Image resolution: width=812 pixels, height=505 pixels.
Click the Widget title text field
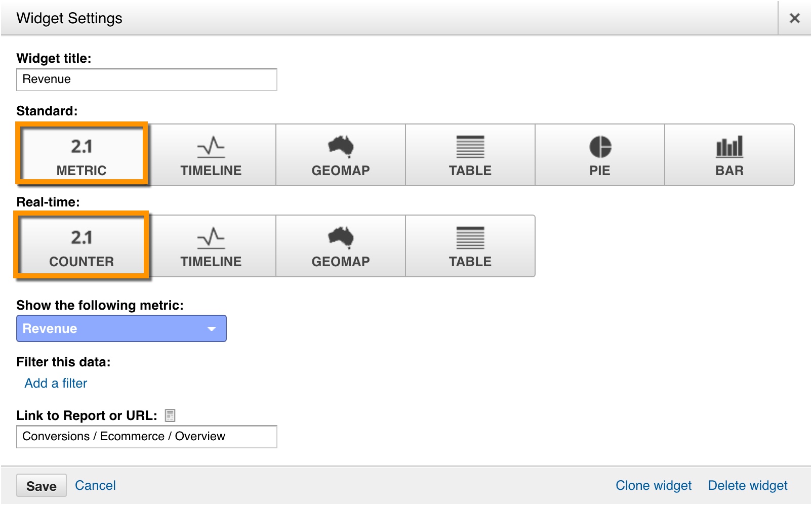(x=146, y=79)
